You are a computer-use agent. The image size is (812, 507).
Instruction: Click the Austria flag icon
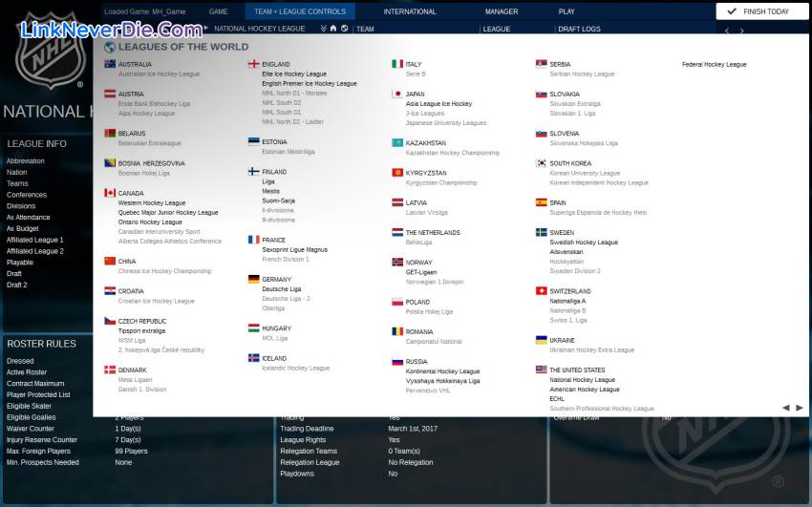pyautogui.click(x=110, y=94)
